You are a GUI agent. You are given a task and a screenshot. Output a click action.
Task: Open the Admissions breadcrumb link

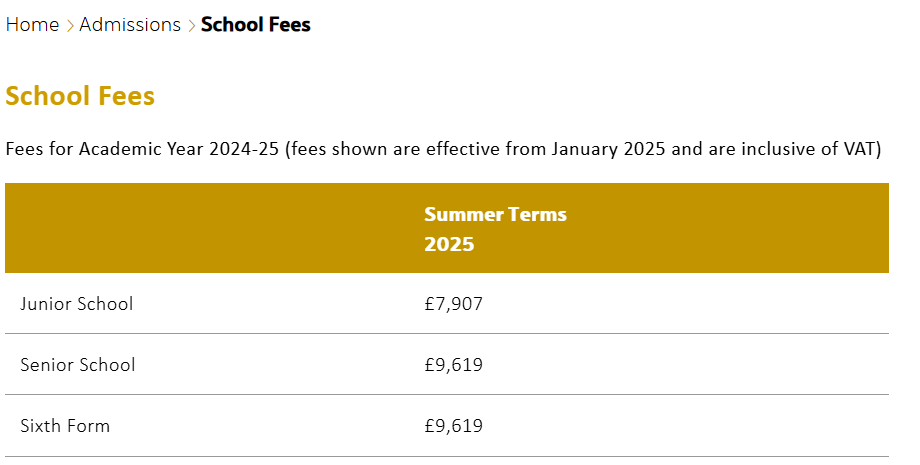pos(130,25)
